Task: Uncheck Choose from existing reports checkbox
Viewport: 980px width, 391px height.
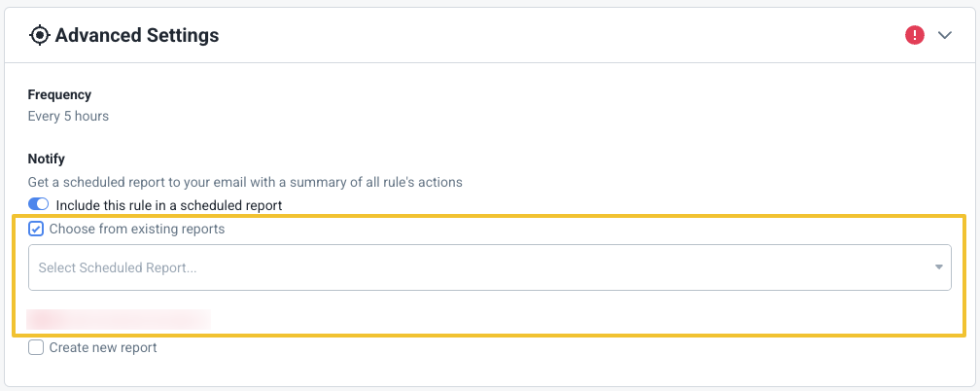Action: [36, 229]
